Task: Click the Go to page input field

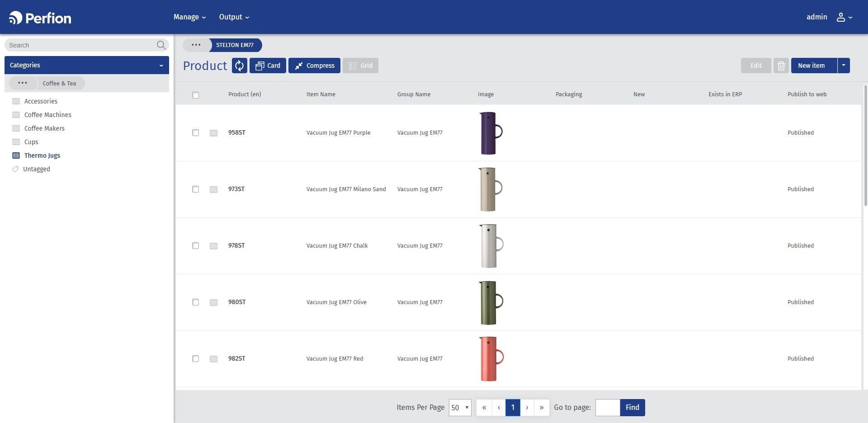Action: click(x=608, y=407)
